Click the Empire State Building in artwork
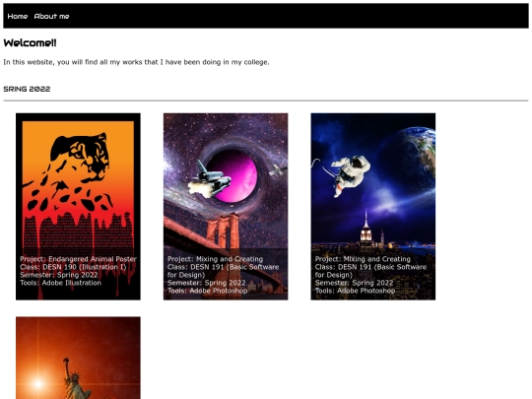532x399 pixels. [366, 231]
